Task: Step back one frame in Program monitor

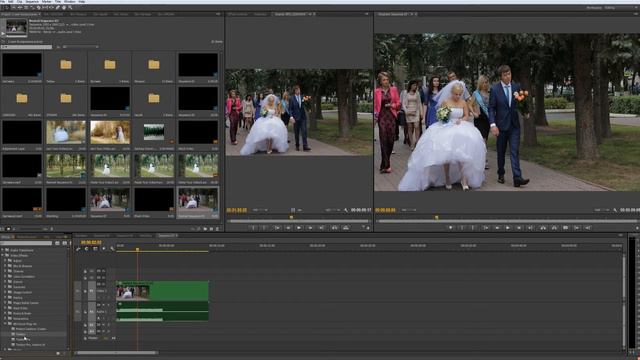Action: [497, 228]
